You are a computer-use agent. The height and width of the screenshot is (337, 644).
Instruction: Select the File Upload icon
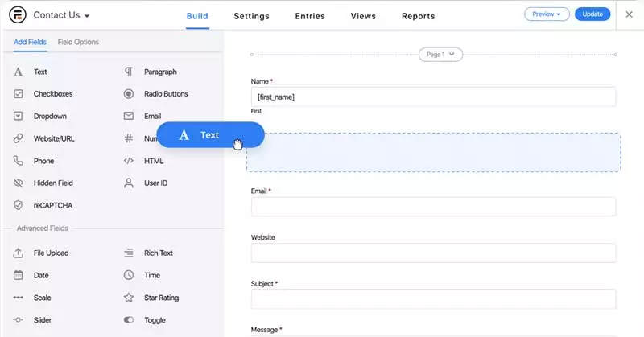(18, 253)
